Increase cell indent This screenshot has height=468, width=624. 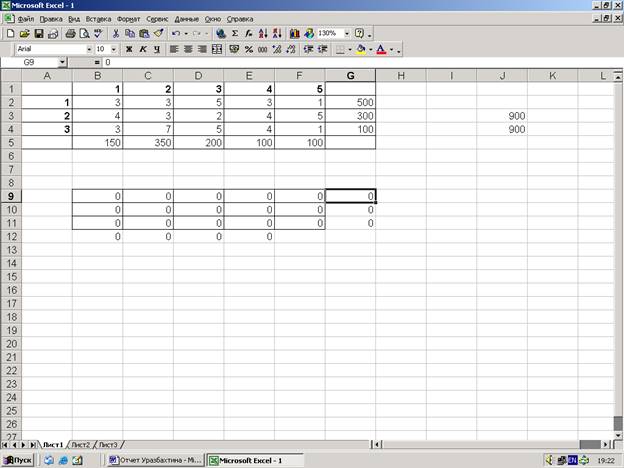coord(322,49)
